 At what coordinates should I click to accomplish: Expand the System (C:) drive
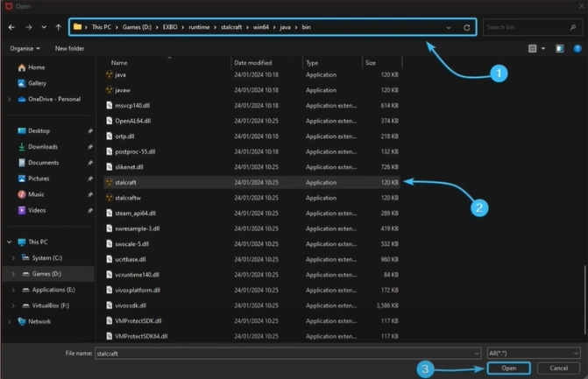click(x=13, y=258)
